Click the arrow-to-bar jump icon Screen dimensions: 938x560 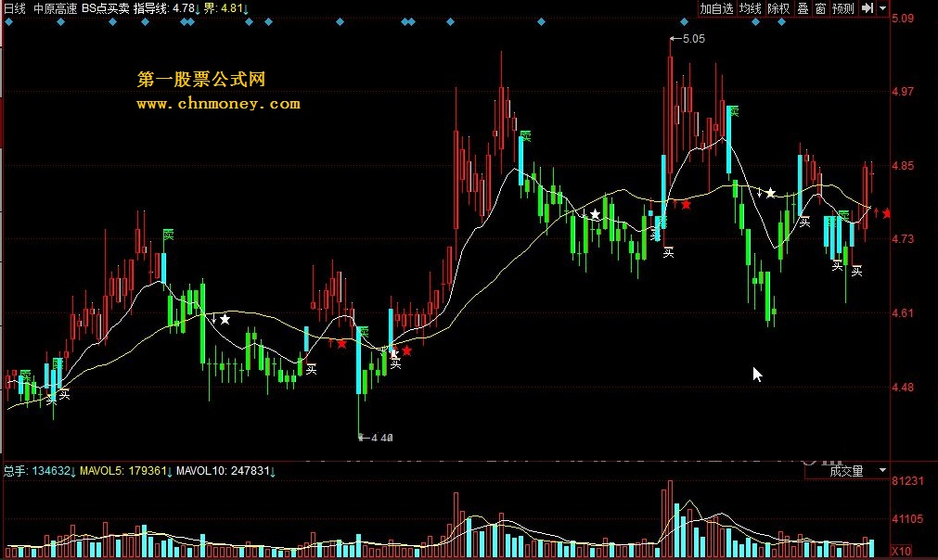[x=867, y=8]
